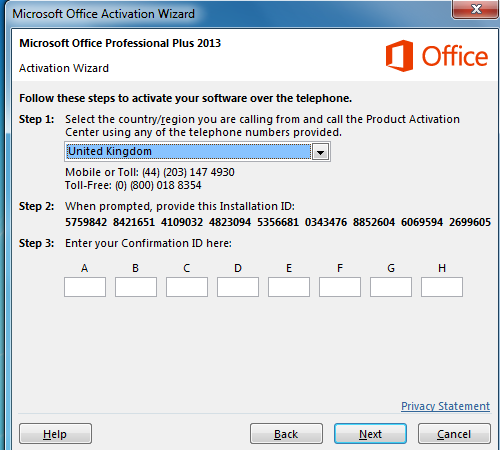
Task: Click Confirmation ID box D
Action: pyautogui.click(x=238, y=287)
